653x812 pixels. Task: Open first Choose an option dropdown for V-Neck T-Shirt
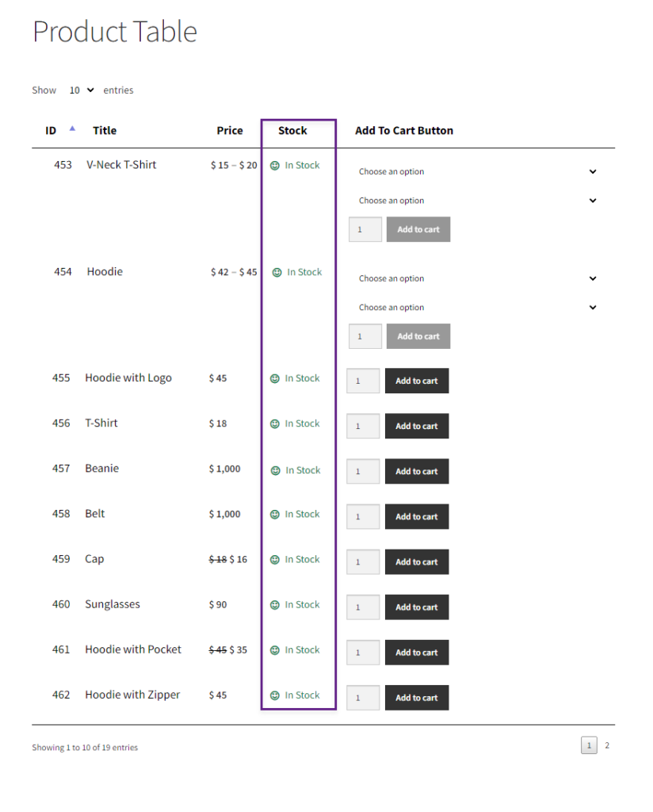[476, 171]
